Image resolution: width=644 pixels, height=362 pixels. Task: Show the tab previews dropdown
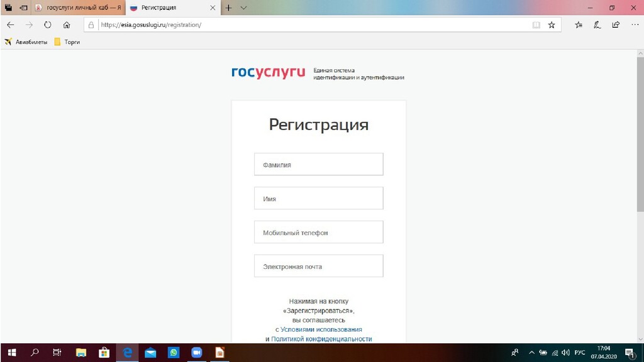[243, 8]
